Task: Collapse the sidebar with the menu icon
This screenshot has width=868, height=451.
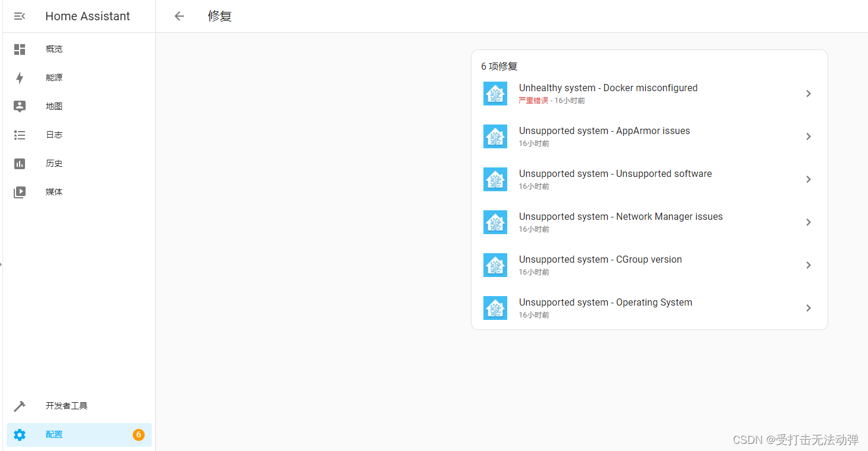Action: tap(20, 16)
